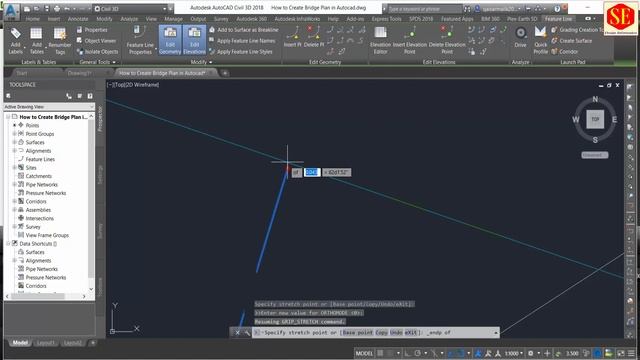640x360 pixels.
Task: Select the Insert PI tool
Action: pyautogui.click(x=292, y=37)
